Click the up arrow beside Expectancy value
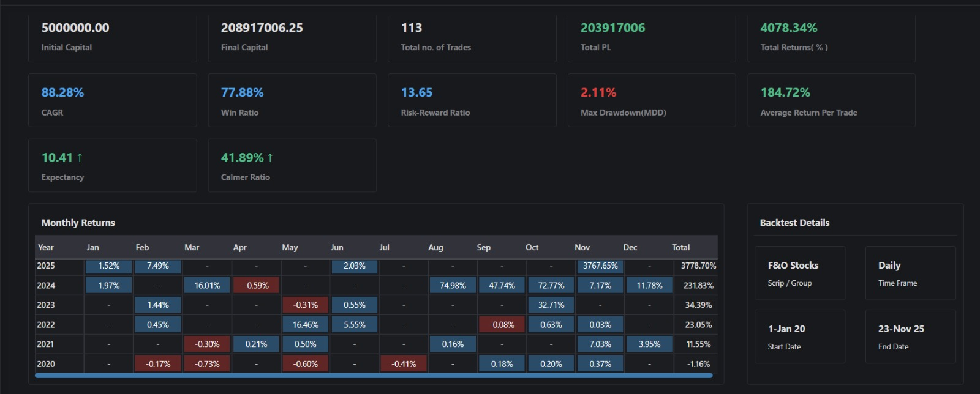 80,158
